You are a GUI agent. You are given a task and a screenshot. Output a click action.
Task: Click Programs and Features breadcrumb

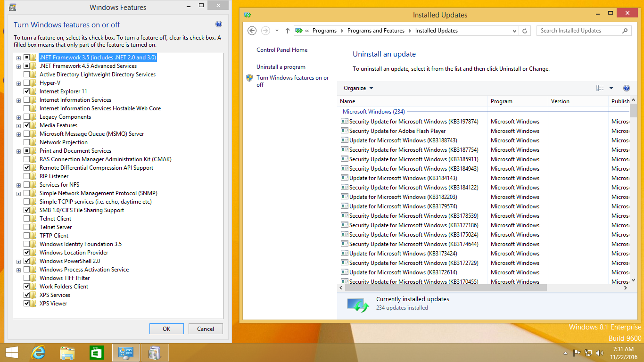[376, 31]
